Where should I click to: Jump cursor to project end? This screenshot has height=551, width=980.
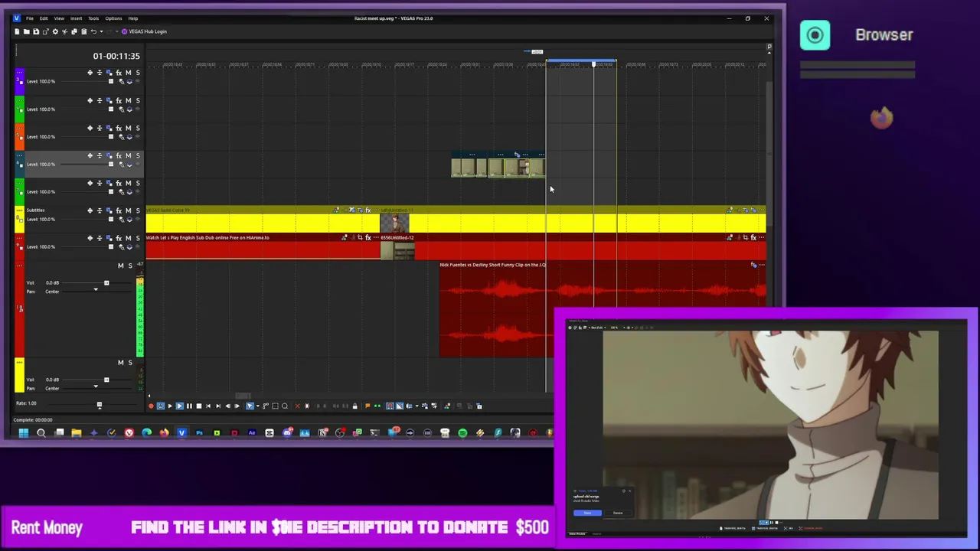pos(218,406)
